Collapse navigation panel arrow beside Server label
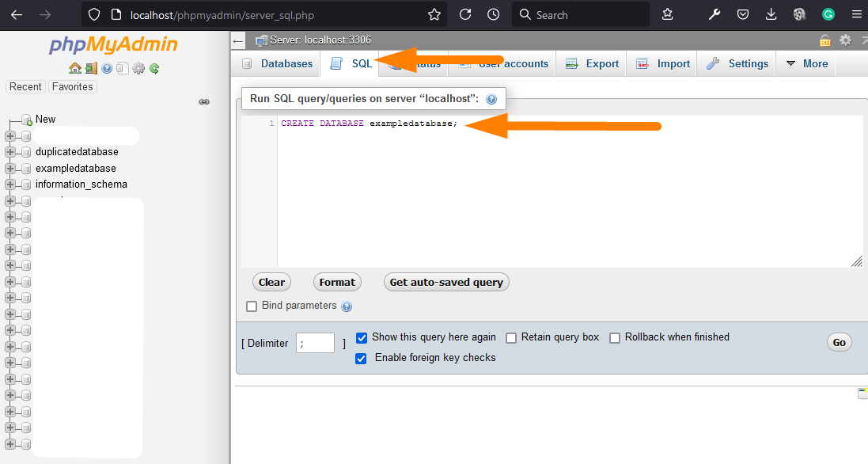 click(x=238, y=41)
